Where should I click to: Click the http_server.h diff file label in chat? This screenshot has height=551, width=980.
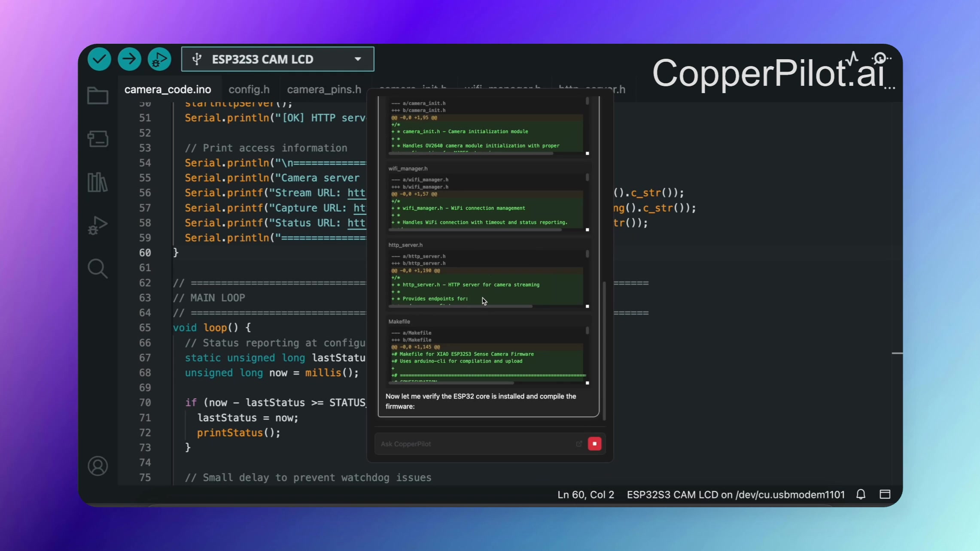tap(405, 245)
